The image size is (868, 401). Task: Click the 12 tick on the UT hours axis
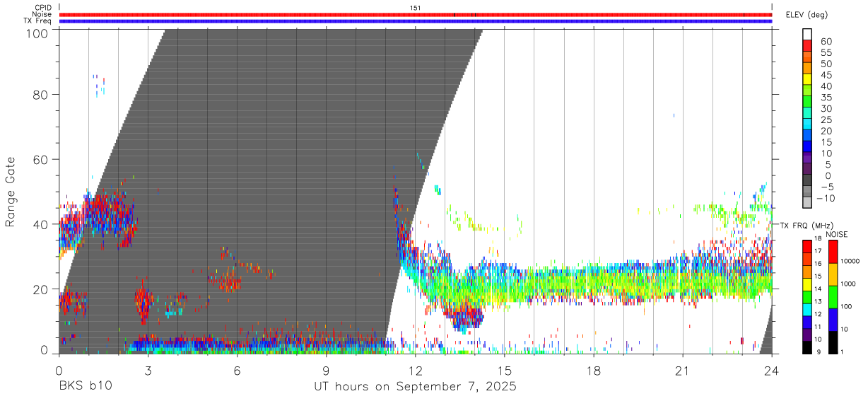pos(415,371)
